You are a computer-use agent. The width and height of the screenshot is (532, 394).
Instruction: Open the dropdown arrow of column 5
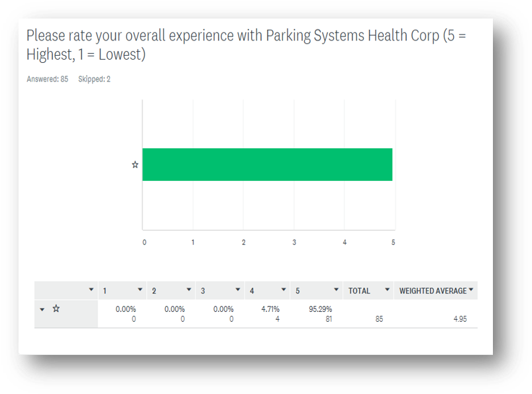click(336, 289)
